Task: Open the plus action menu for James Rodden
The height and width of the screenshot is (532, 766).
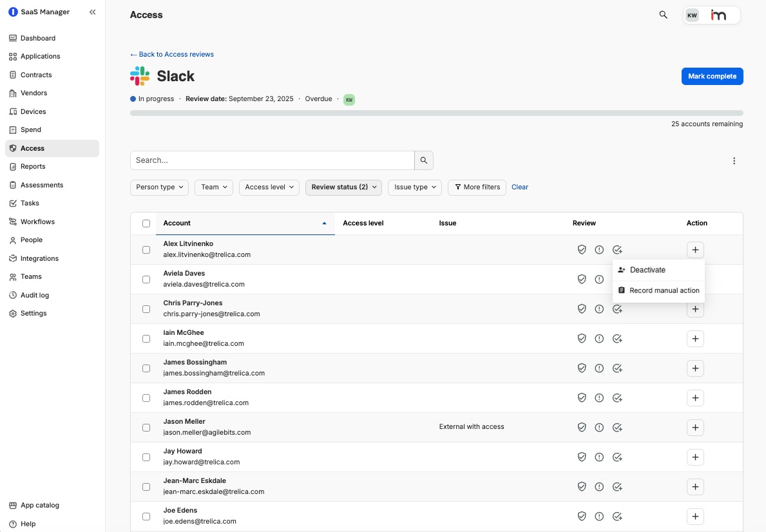Action: 695,397
